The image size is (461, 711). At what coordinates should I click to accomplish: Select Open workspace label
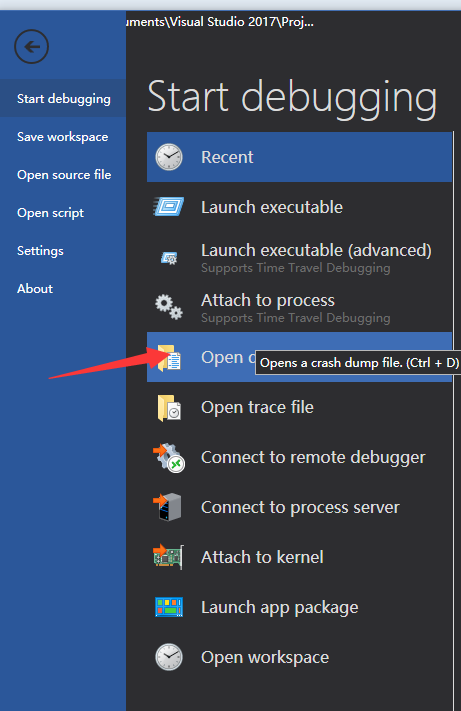tap(265, 657)
